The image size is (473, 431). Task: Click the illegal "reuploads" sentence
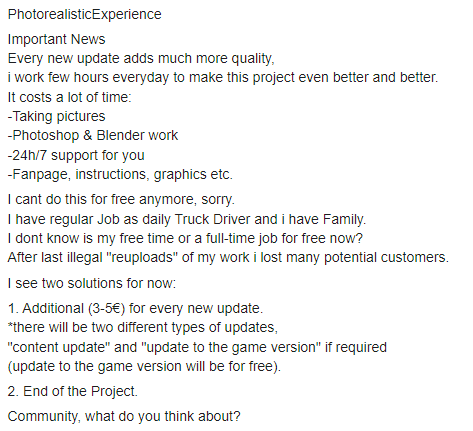(x=228, y=257)
